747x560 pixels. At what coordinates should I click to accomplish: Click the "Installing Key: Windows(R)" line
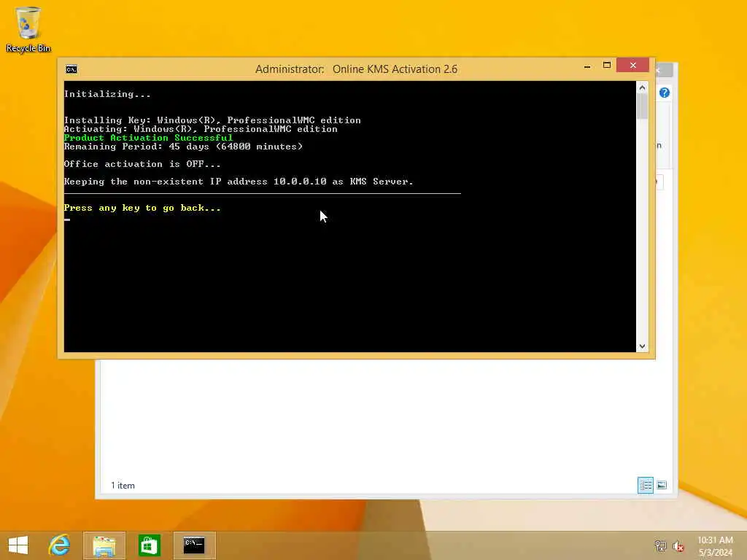click(212, 120)
